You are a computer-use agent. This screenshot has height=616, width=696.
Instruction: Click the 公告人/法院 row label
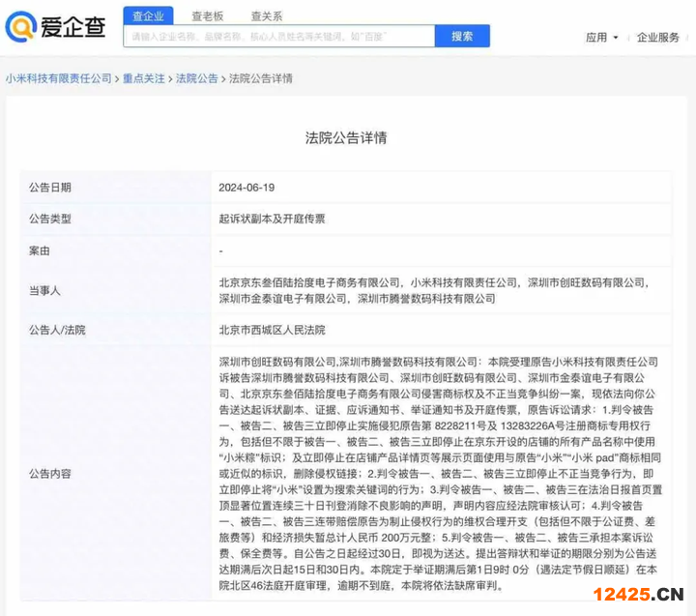tap(57, 330)
